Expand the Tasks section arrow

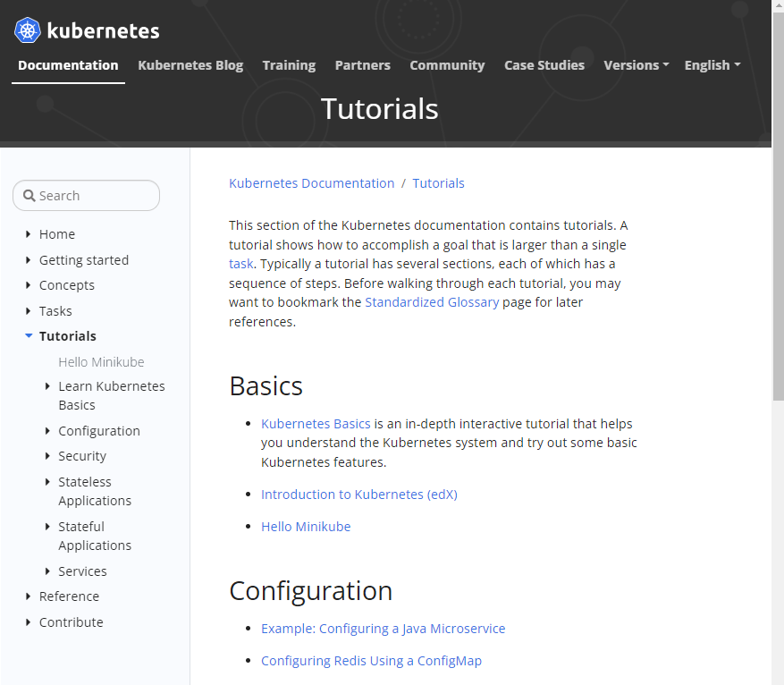coord(28,311)
